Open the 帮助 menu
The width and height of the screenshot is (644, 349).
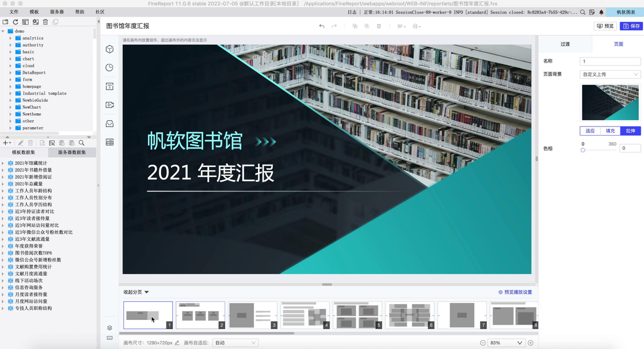tap(80, 12)
